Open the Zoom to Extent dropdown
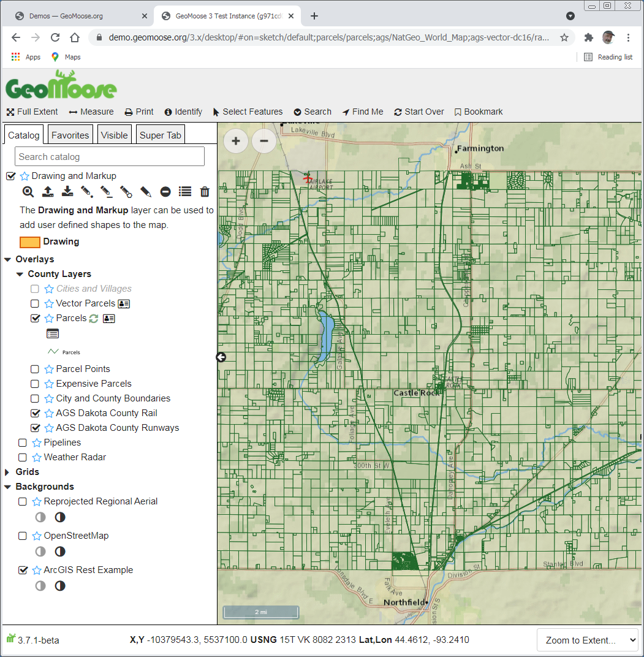Screen dimensions: 644x657 (x=588, y=640)
